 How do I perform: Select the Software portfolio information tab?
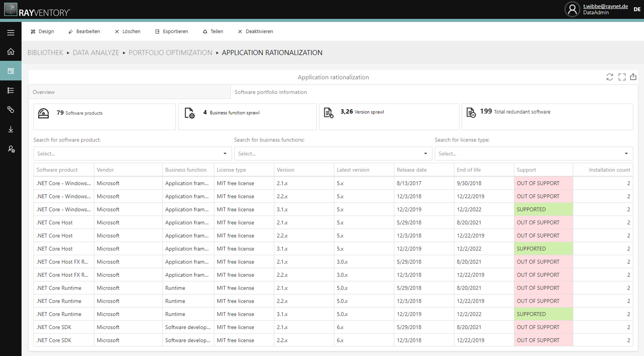[x=271, y=92]
